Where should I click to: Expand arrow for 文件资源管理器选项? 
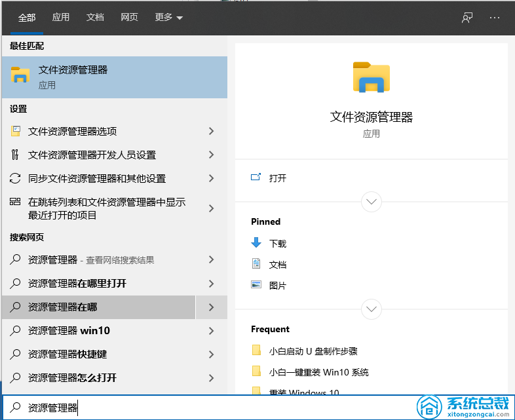212,131
